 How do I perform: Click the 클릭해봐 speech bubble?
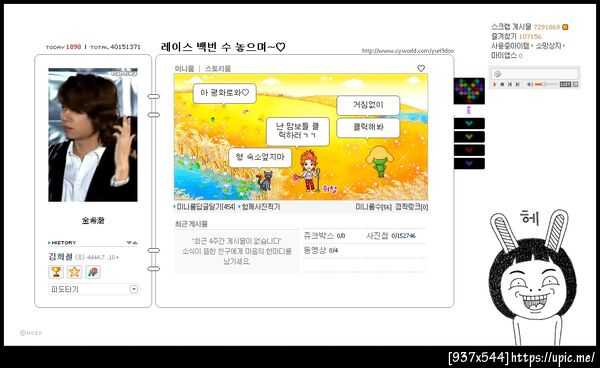pos(368,128)
